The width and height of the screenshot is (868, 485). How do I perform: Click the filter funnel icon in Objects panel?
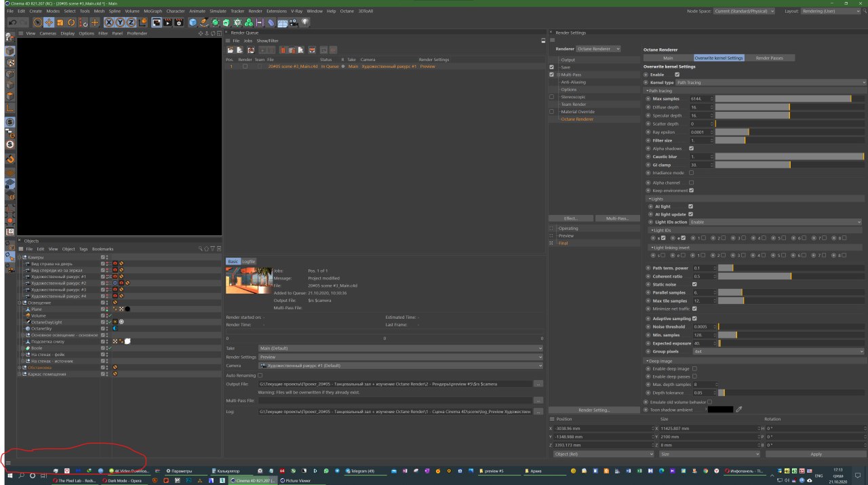click(x=213, y=249)
